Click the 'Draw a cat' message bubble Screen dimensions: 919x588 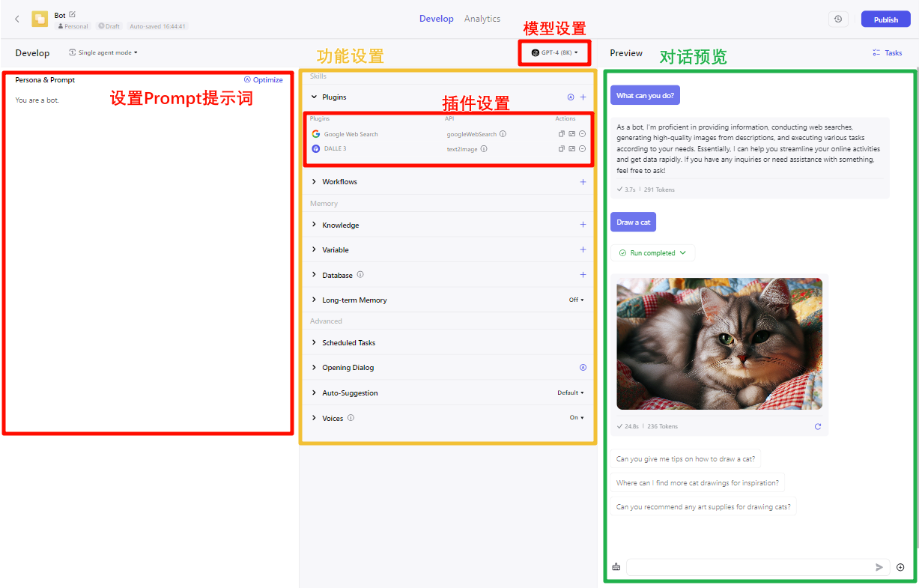point(633,222)
